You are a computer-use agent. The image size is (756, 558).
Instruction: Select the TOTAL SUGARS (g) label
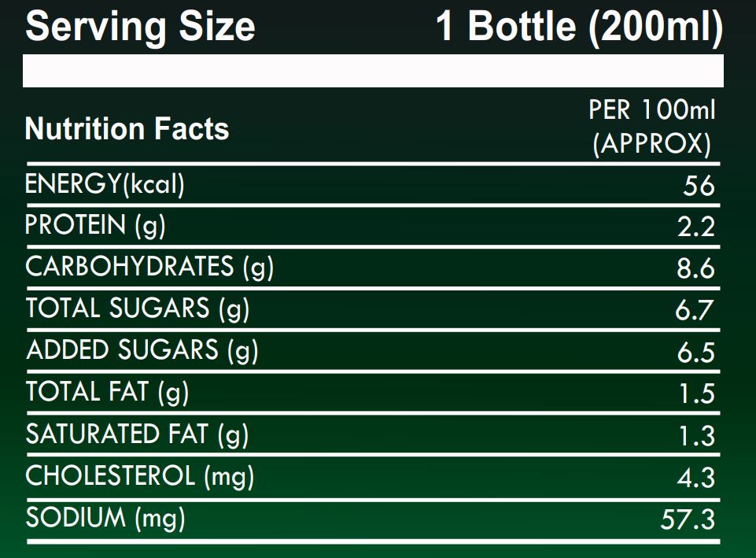tap(138, 309)
